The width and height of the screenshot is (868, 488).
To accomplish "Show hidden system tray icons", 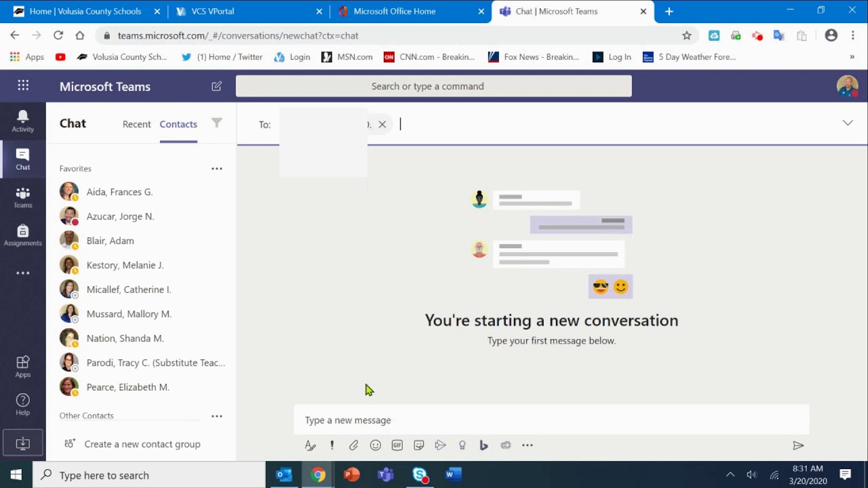I will [x=730, y=475].
